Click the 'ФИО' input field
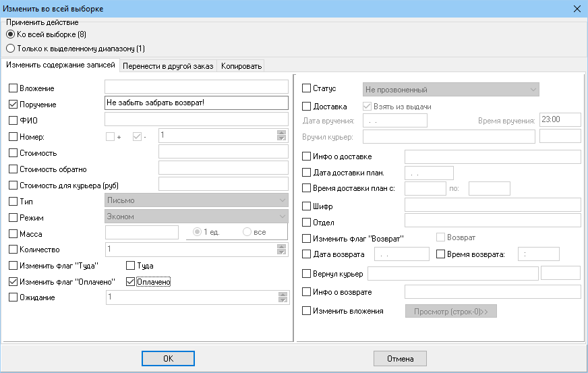Screen dimensions: 588x373 [196, 119]
